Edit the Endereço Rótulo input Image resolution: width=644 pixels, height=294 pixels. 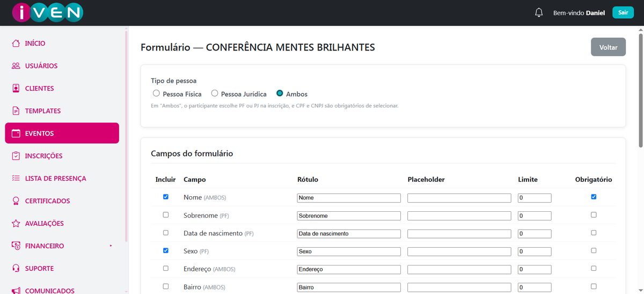pyautogui.click(x=349, y=269)
